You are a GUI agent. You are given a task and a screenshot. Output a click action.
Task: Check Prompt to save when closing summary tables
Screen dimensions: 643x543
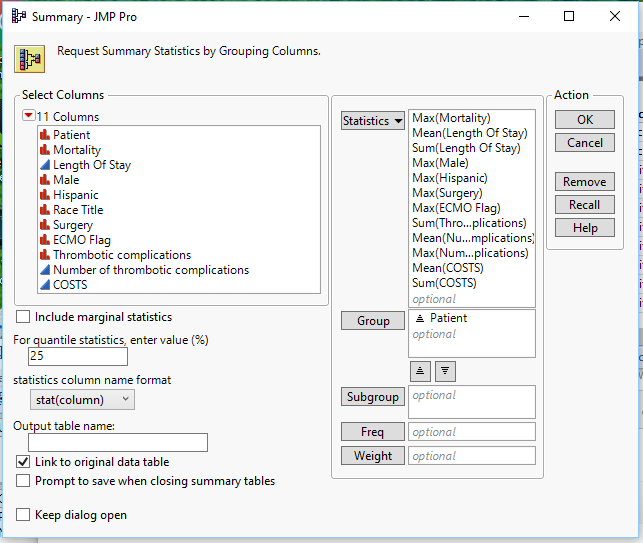tap(23, 481)
